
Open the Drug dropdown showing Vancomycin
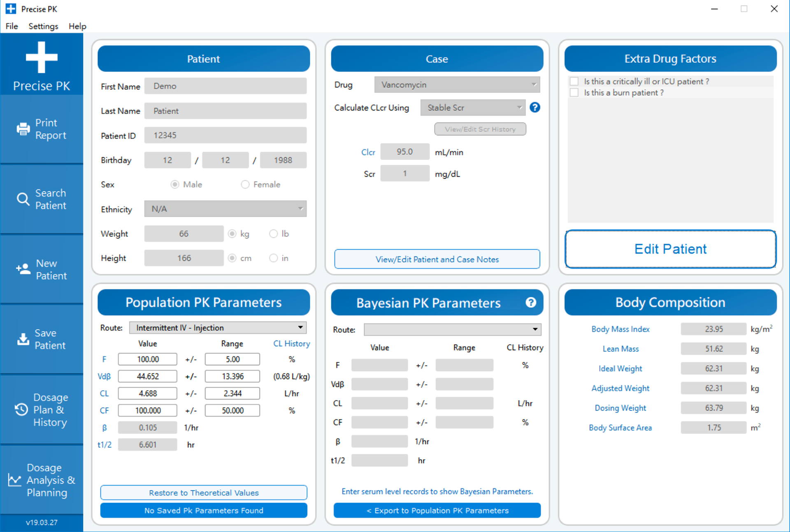pos(457,85)
